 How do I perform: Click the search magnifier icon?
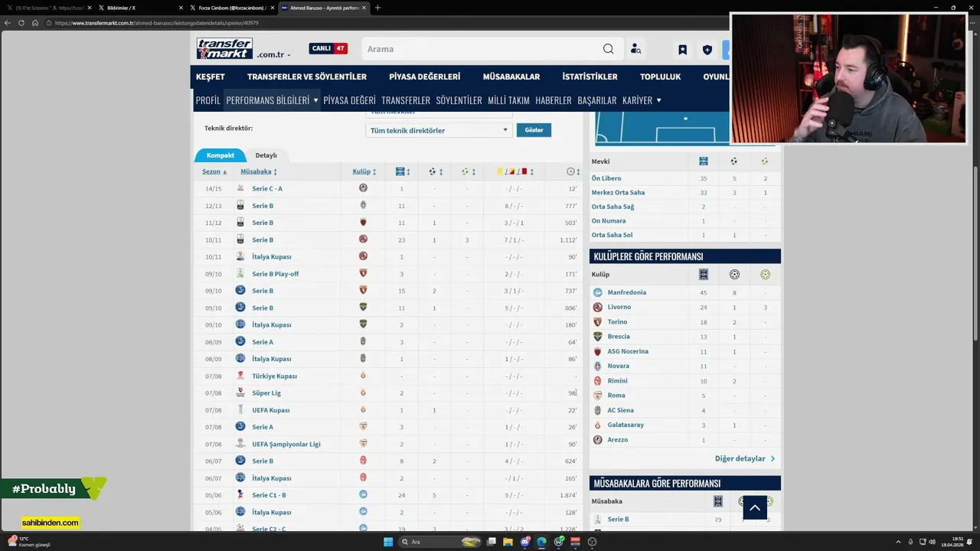coord(608,49)
